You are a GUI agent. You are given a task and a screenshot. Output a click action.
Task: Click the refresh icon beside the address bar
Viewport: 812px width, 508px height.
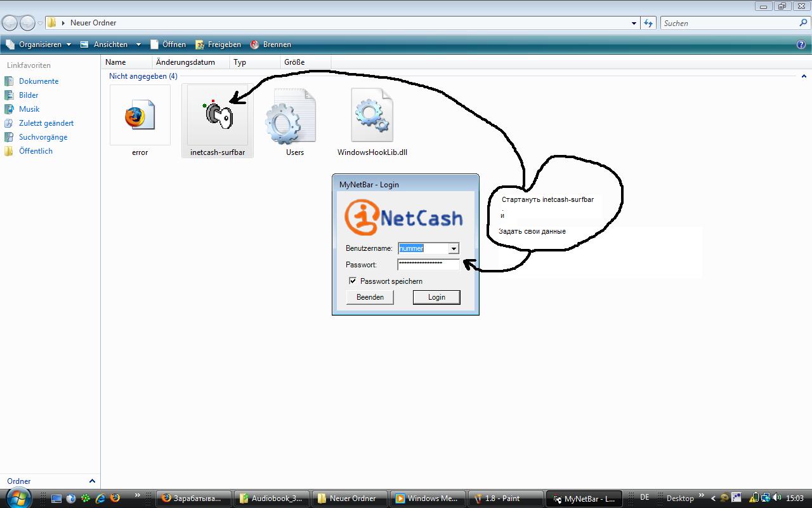tap(648, 23)
